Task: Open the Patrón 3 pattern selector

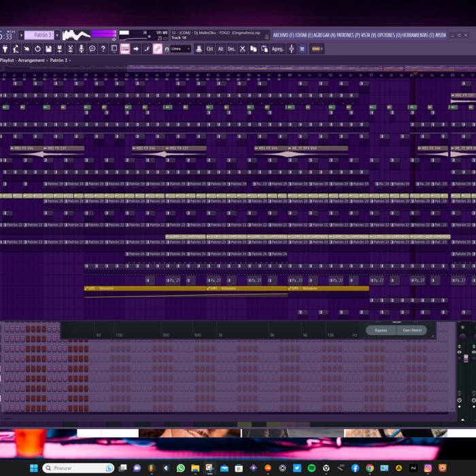Action: (x=41, y=35)
